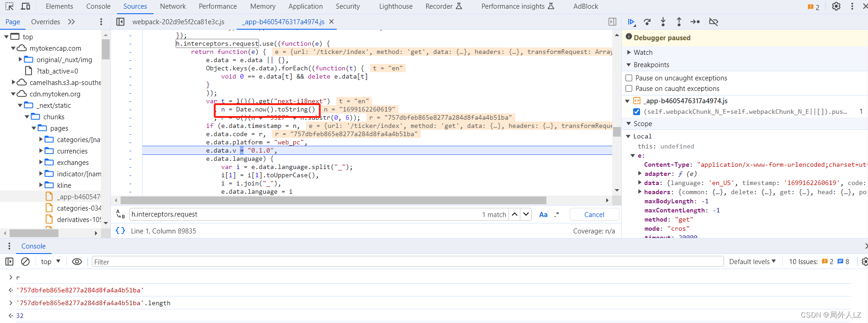Image resolution: width=868 pixels, height=323 pixels.
Task: Toggle regular expression search
Action: pyautogui.click(x=556, y=214)
